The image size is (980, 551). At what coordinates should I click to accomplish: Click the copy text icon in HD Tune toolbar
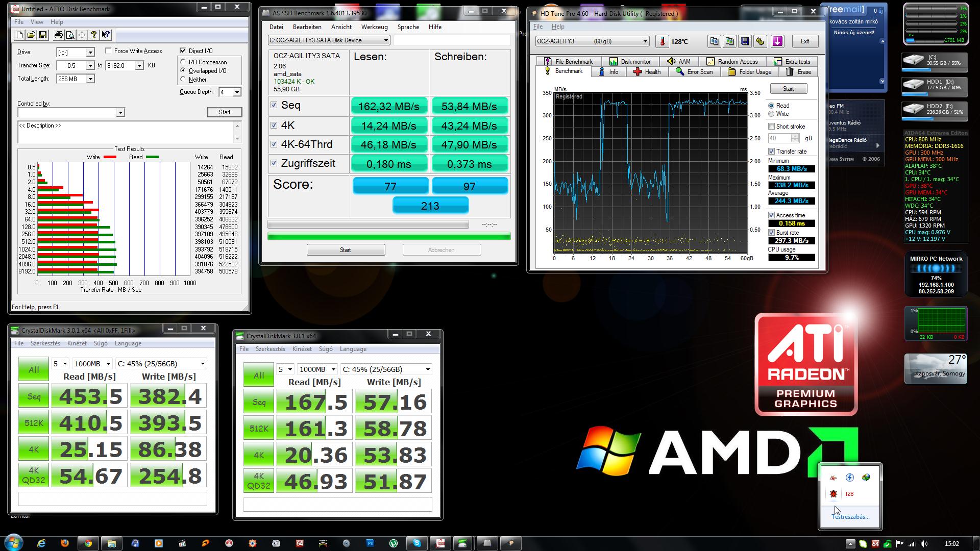click(x=714, y=42)
